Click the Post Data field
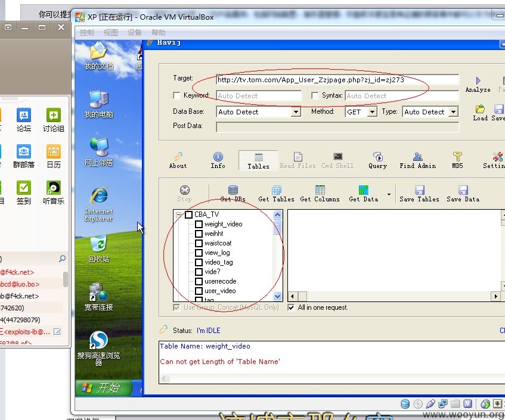 coord(337,127)
